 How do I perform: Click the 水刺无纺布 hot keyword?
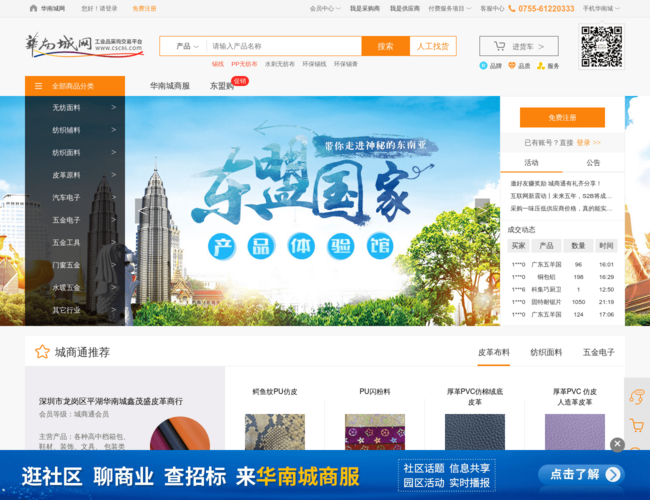pos(280,64)
